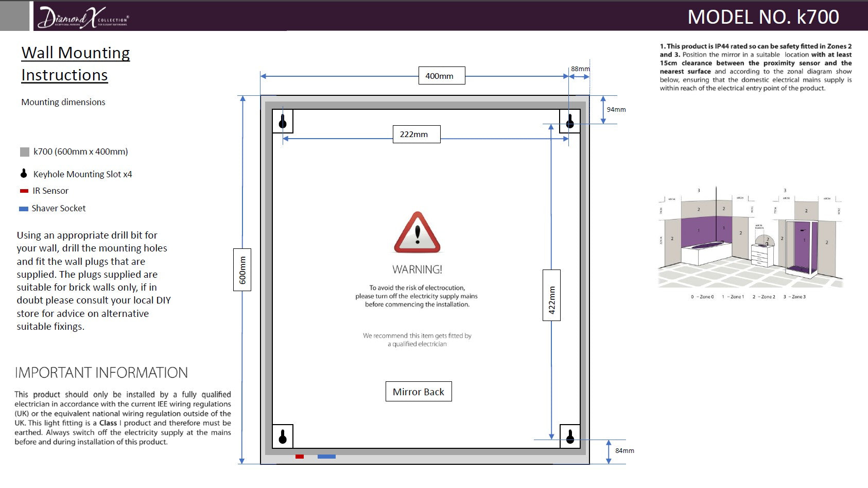Select the bottom-left keyhole mounting slot
This screenshot has width=868, height=488.
tap(283, 436)
